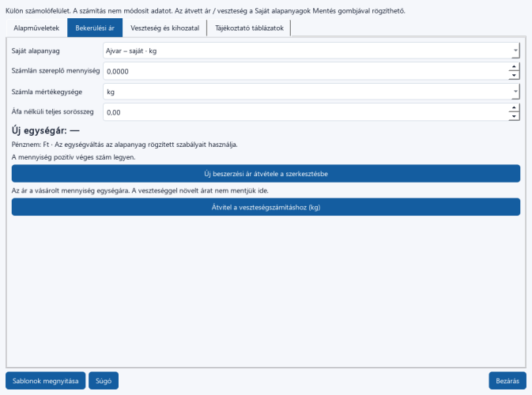
Task: Click Átvitel a veszteségszámításhoz (kg) button
Action: [266, 207]
